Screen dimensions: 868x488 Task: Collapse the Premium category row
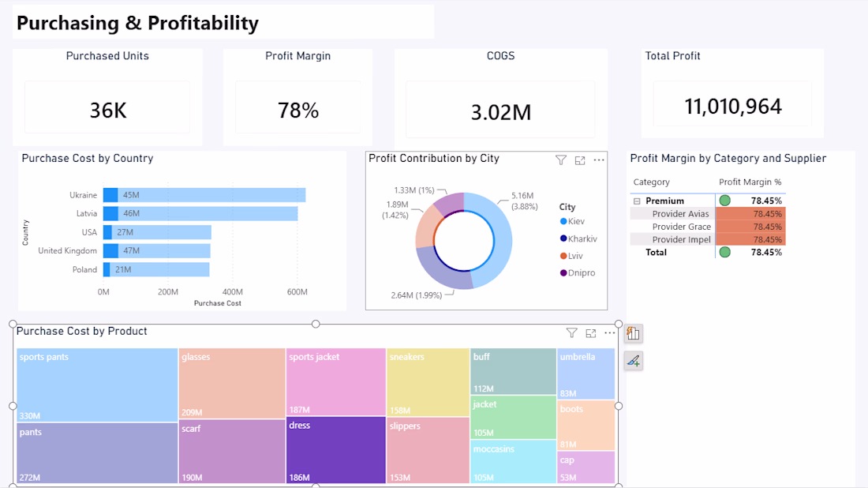(x=637, y=201)
